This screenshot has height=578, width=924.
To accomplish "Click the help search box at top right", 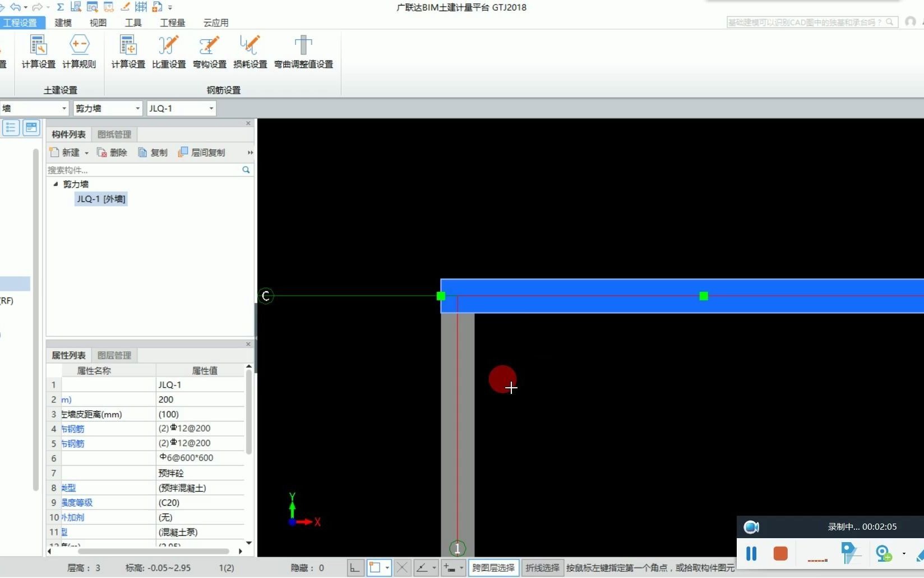I will point(812,22).
